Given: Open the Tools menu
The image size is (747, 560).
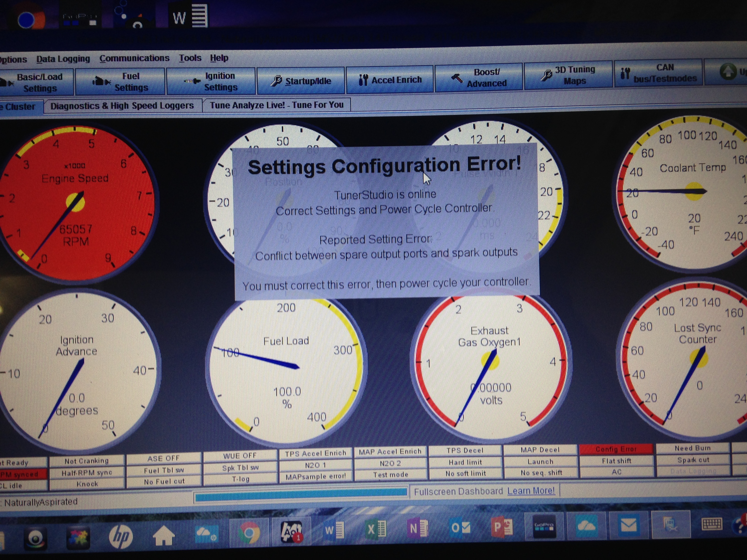Looking at the screenshot, I should pos(190,58).
